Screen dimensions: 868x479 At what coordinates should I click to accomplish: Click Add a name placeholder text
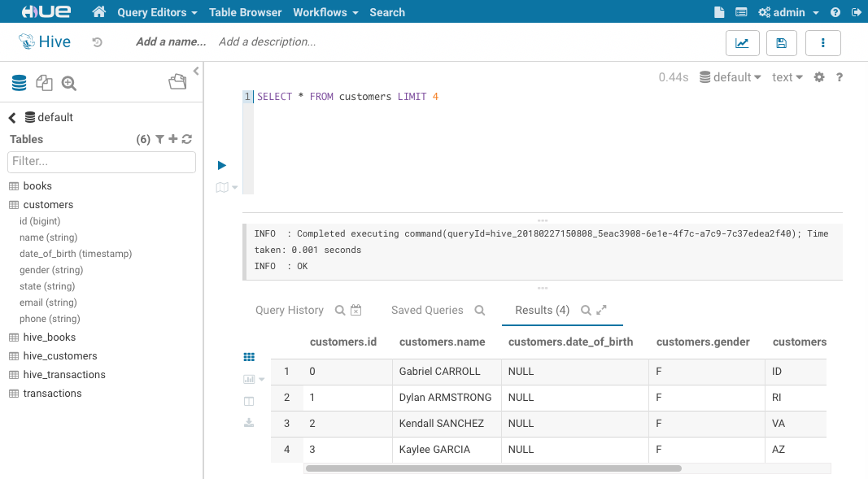point(171,41)
